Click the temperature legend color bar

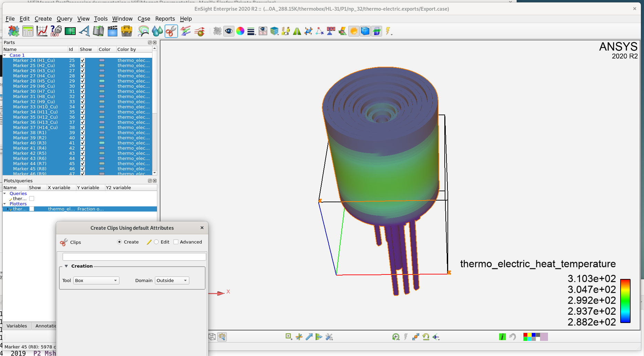pyautogui.click(x=625, y=301)
